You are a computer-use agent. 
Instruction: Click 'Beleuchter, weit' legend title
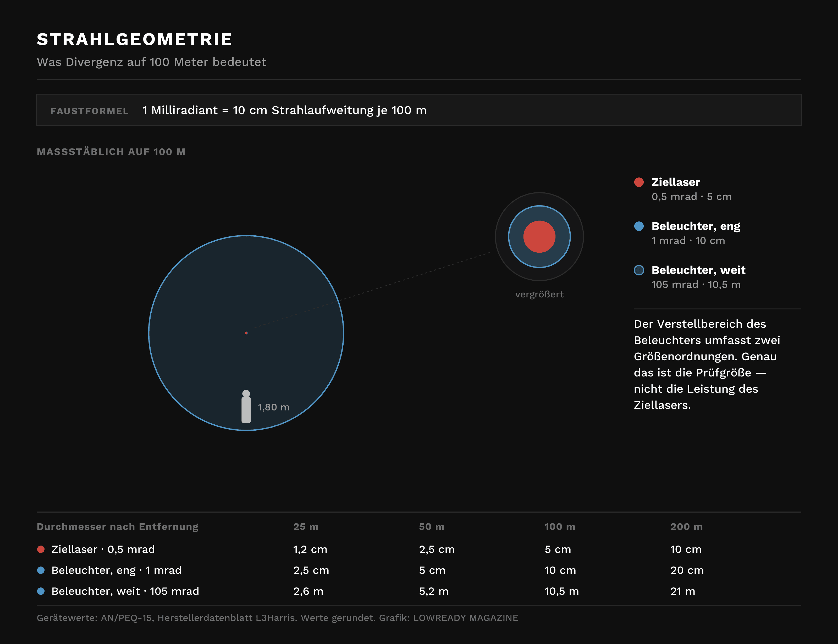pyautogui.click(x=698, y=270)
